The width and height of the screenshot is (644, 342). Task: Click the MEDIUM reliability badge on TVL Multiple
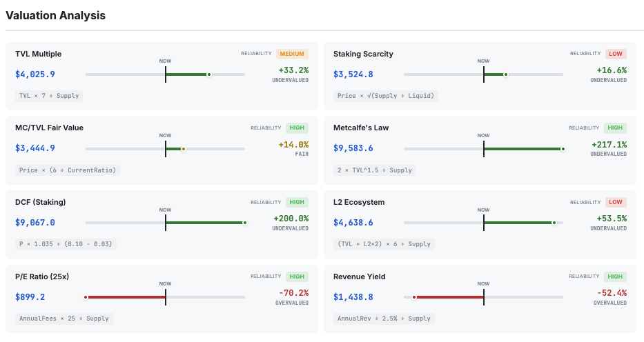point(292,54)
